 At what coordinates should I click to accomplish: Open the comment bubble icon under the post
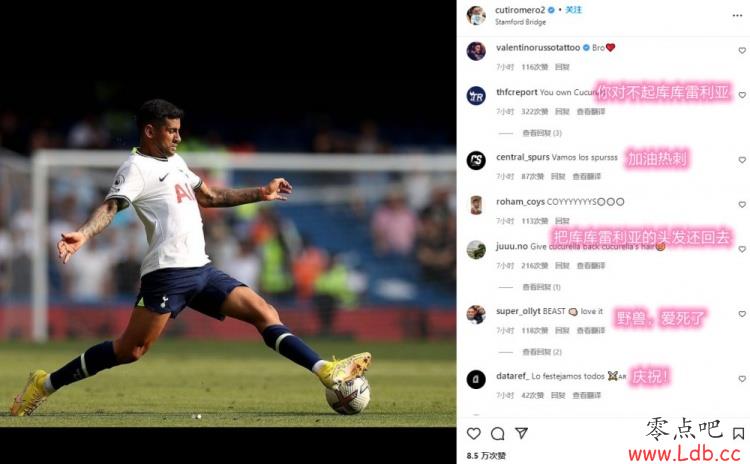[497, 433]
